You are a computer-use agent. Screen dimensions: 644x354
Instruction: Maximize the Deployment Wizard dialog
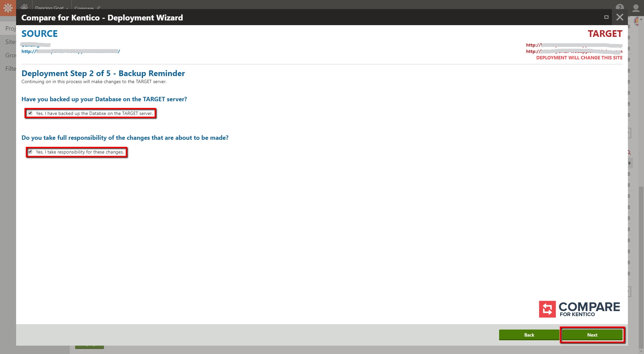coord(606,17)
